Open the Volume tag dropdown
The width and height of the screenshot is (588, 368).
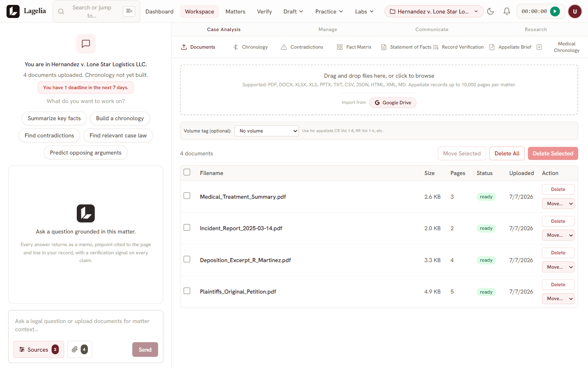(x=267, y=131)
